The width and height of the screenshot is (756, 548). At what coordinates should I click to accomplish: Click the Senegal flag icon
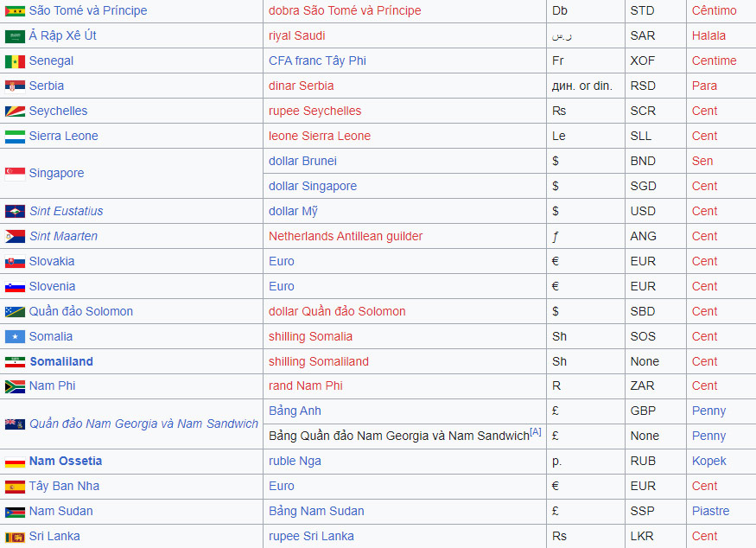(x=15, y=61)
